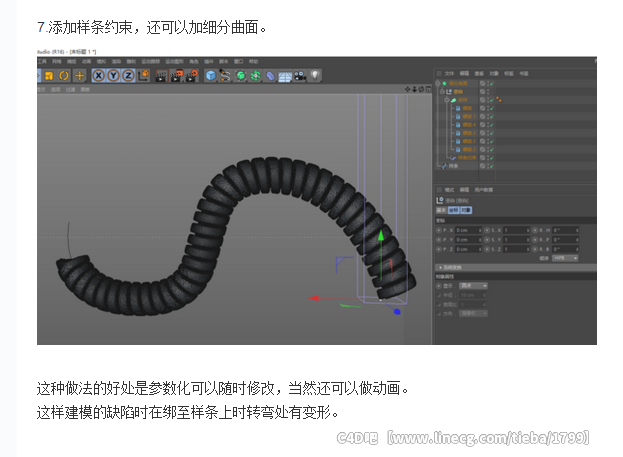Open the HPB order dropdown
The image size is (623, 457).
[566, 257]
